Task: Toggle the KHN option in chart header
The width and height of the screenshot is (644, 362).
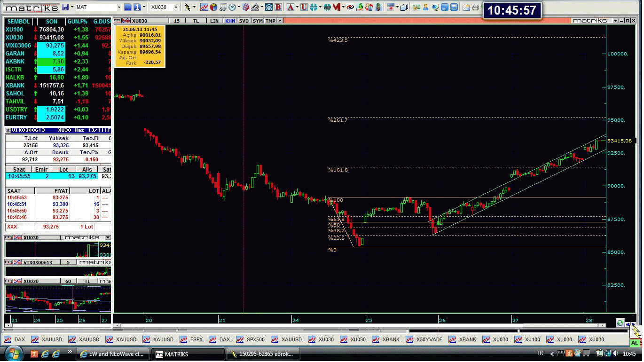Action: point(230,21)
